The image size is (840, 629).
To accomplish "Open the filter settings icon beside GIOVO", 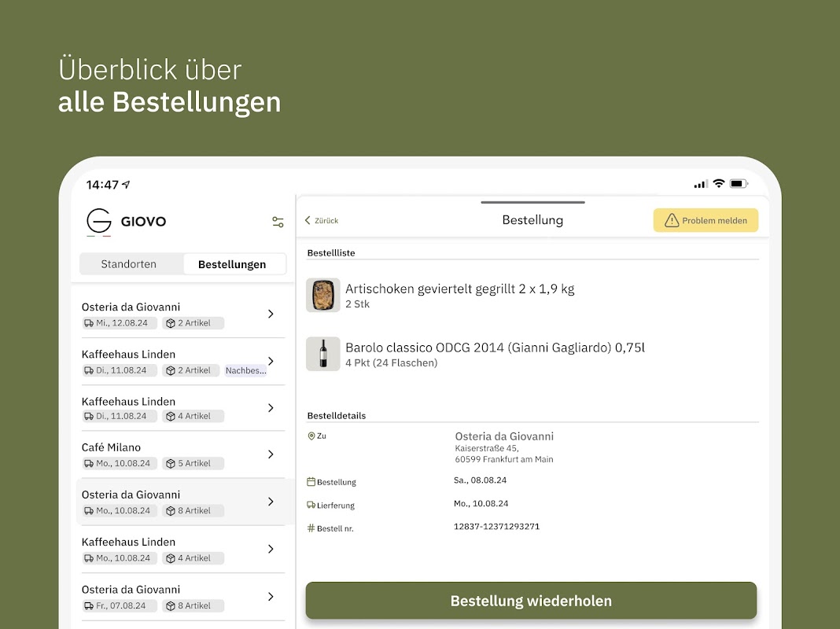I will [x=278, y=222].
